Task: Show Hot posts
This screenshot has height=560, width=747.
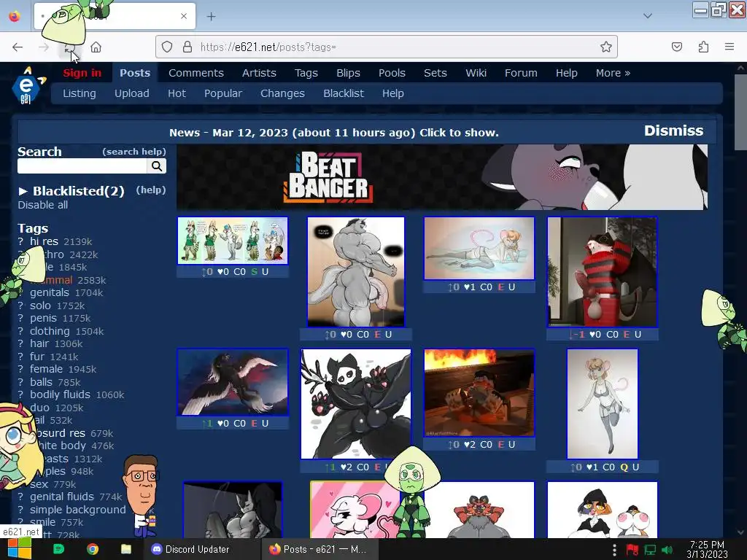Action: 177,93
